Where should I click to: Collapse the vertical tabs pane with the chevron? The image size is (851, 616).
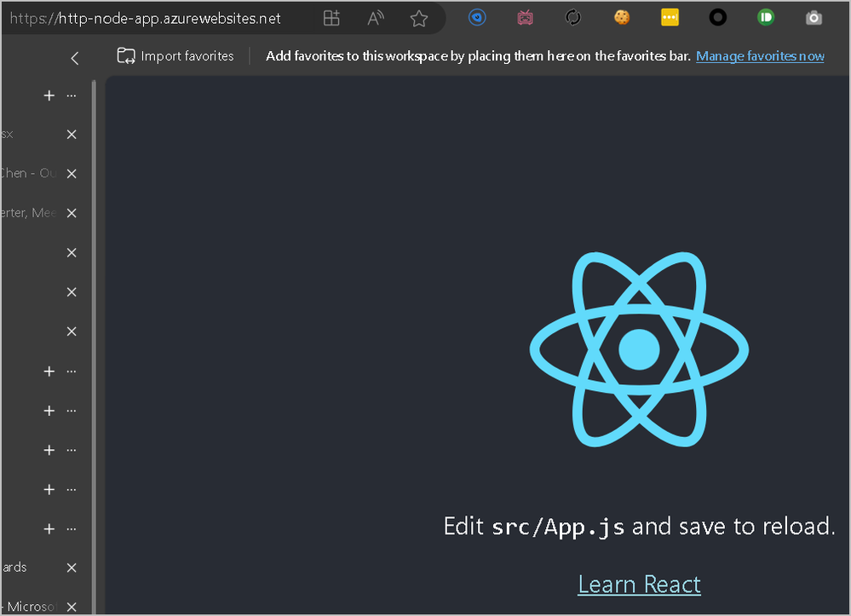75,58
